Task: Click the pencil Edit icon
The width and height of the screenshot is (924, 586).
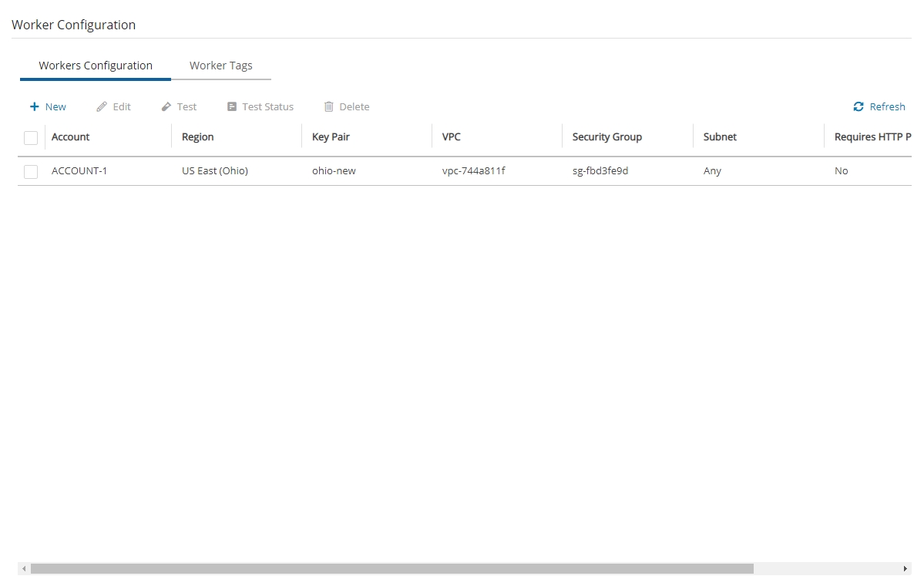Action: pyautogui.click(x=102, y=107)
